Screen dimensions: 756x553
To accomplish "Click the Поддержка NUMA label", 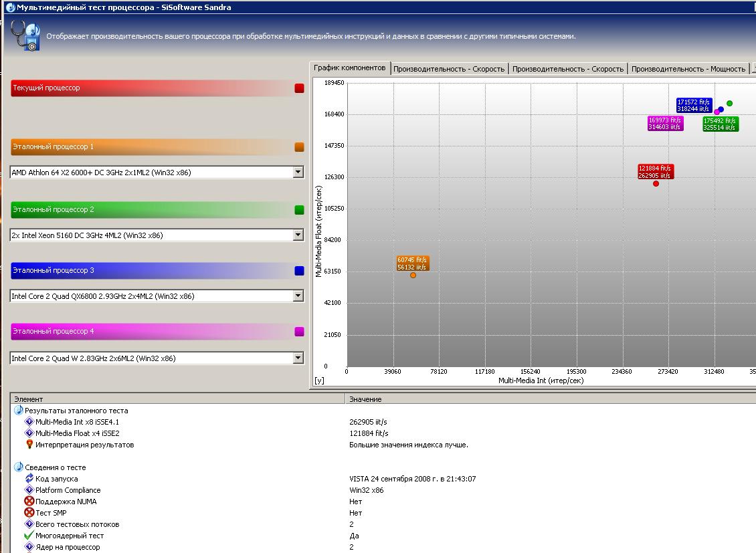I will click(66, 502).
